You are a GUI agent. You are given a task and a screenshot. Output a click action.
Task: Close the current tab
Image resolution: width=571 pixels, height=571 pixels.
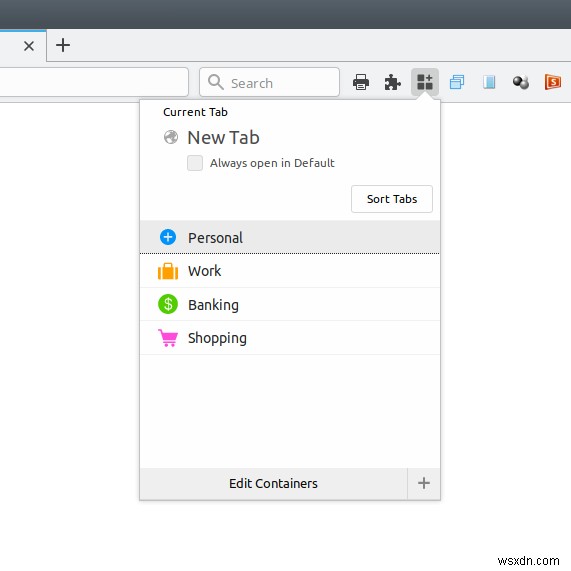(x=29, y=46)
